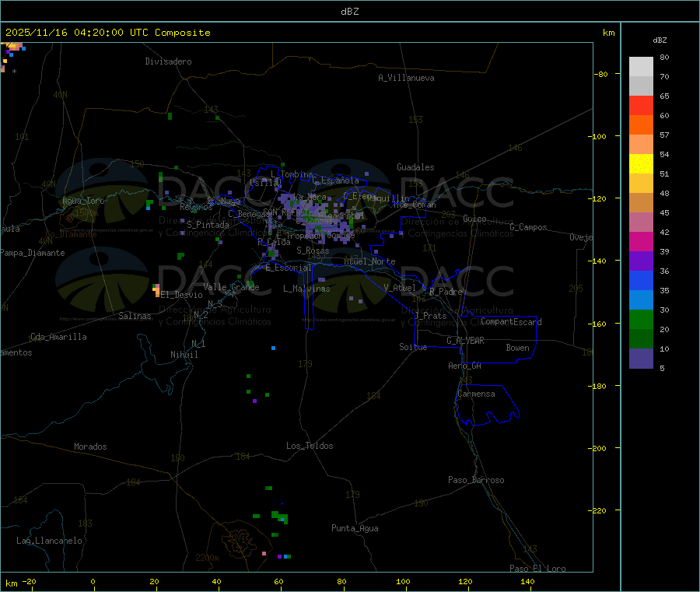
Task: Click the Aero_GA location label
Action: (x=465, y=365)
